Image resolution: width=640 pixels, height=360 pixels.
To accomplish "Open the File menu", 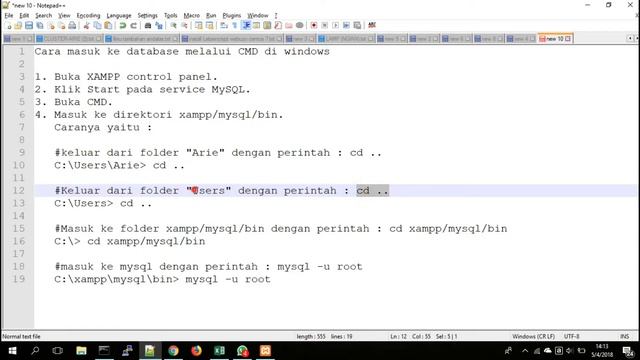I will point(9,16).
